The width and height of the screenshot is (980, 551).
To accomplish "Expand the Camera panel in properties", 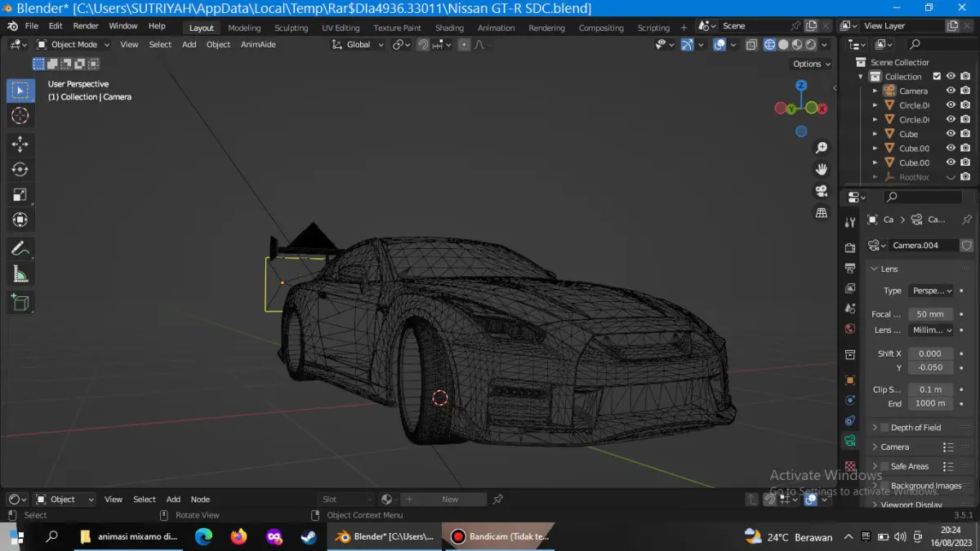I will pos(894,447).
